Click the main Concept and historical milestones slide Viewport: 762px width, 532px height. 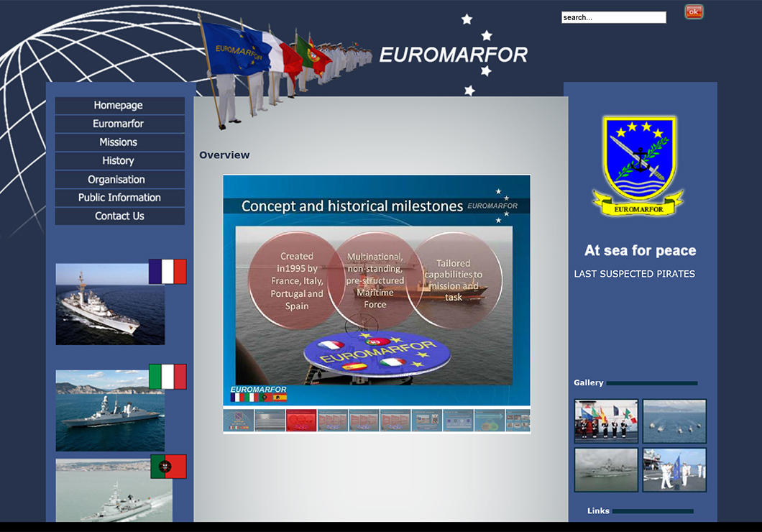pos(377,290)
